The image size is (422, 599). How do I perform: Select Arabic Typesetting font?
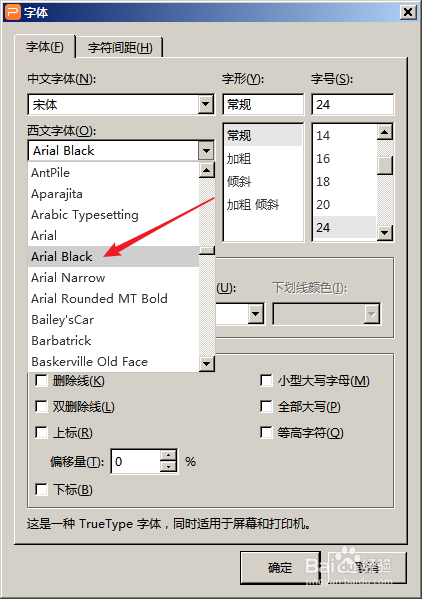click(113, 215)
